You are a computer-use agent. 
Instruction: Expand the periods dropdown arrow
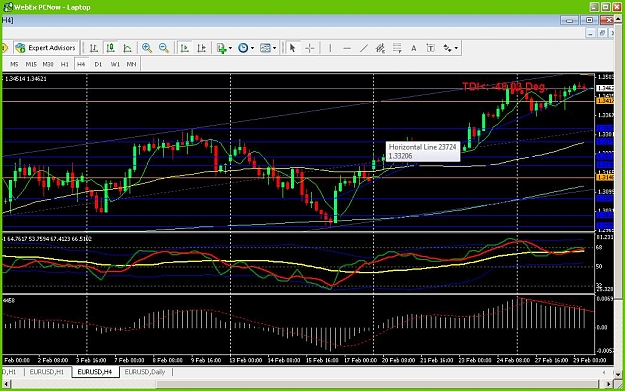252,48
